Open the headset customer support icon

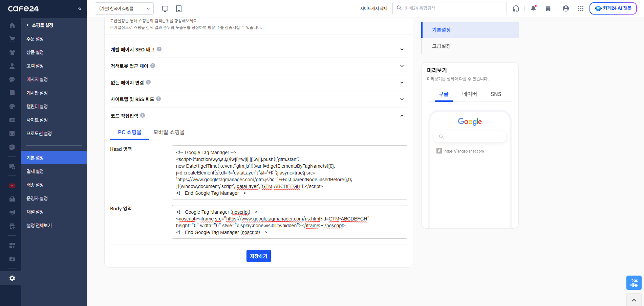(516, 8)
